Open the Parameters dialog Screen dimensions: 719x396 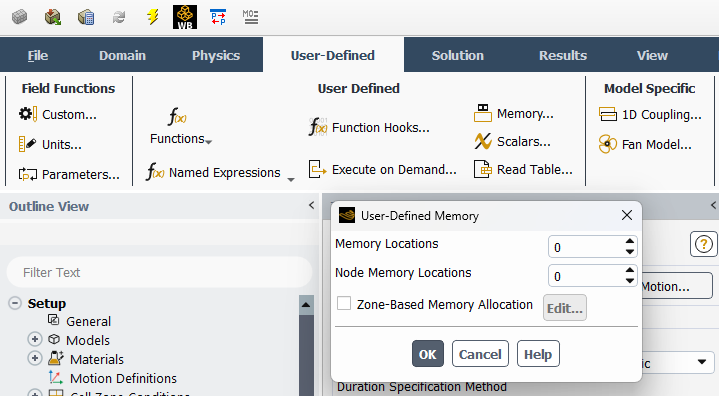[x=69, y=174]
